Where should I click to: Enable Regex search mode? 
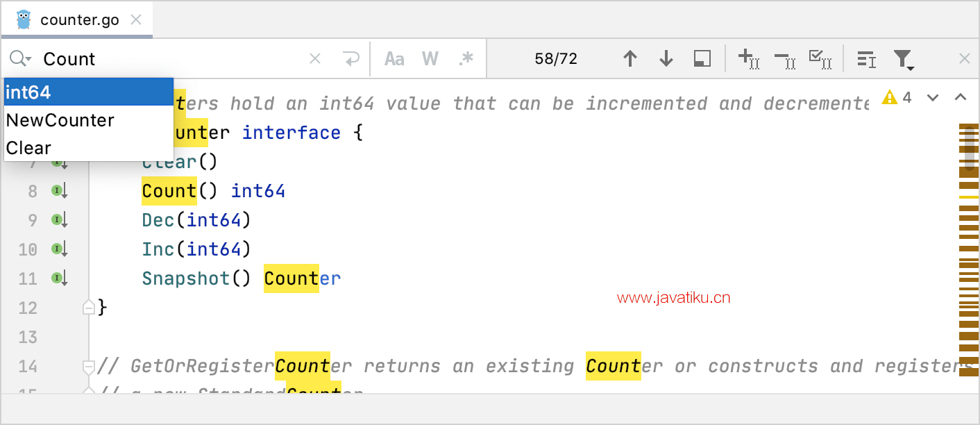(466, 59)
